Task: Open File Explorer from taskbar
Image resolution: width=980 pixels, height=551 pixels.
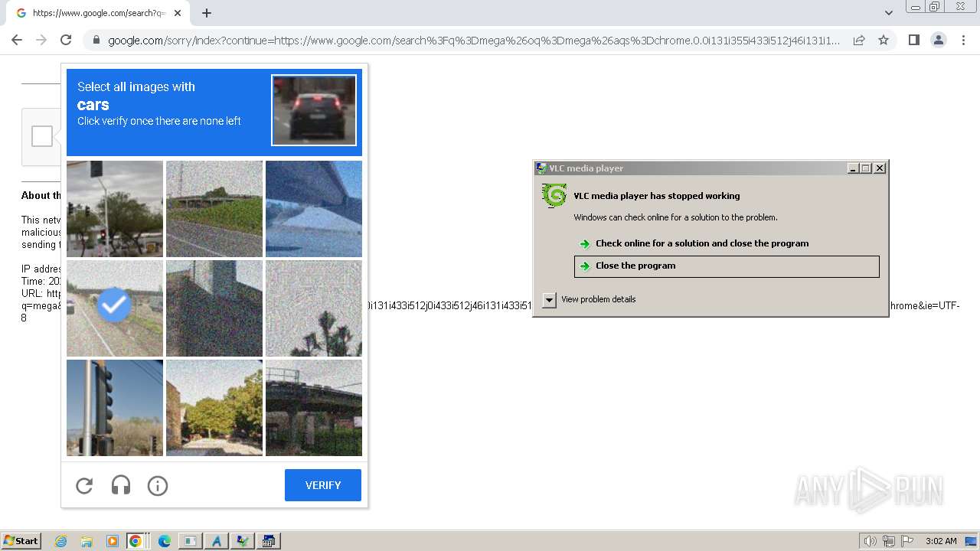Action: 87,541
